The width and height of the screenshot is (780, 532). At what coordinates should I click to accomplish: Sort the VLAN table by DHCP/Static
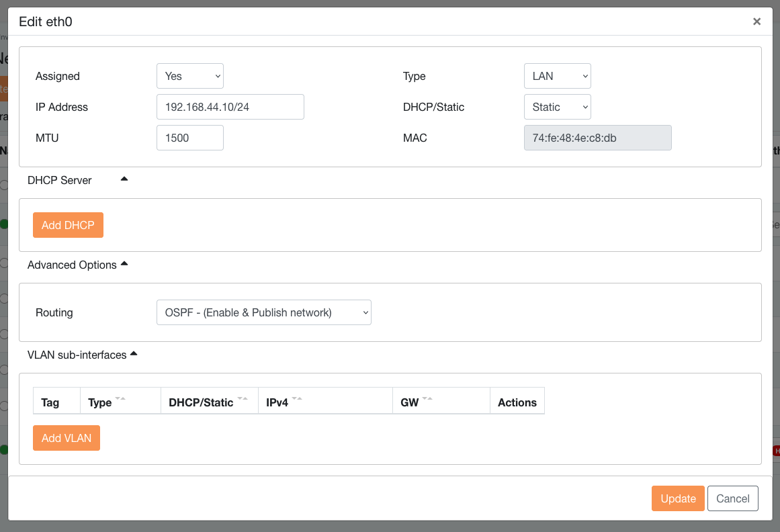click(x=243, y=400)
